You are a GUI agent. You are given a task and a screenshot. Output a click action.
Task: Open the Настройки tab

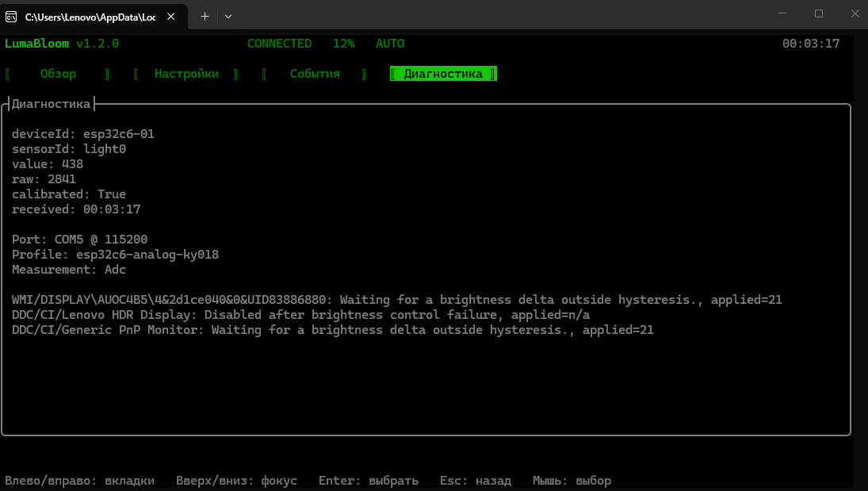tap(186, 74)
